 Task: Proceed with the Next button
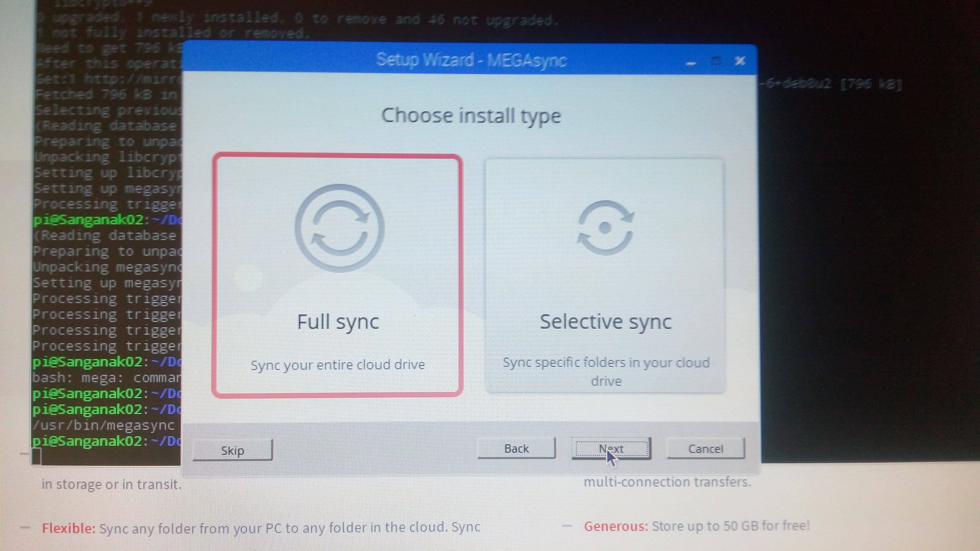click(x=611, y=449)
